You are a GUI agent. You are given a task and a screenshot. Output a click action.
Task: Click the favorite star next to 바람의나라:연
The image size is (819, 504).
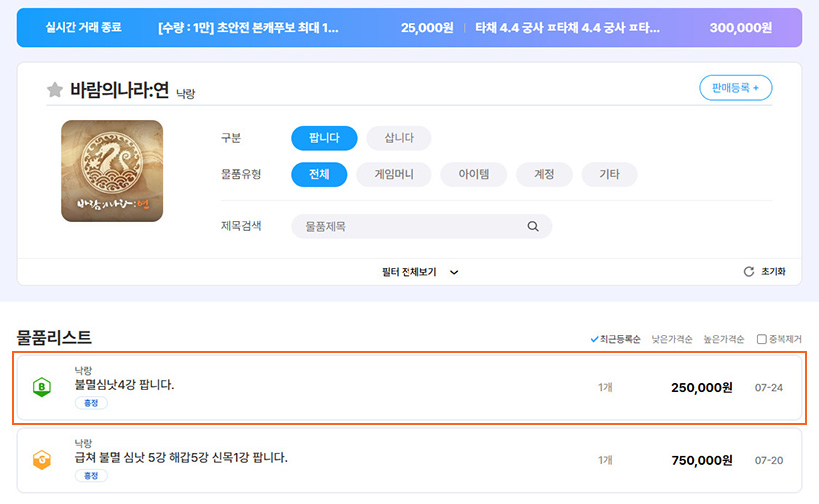point(55,90)
